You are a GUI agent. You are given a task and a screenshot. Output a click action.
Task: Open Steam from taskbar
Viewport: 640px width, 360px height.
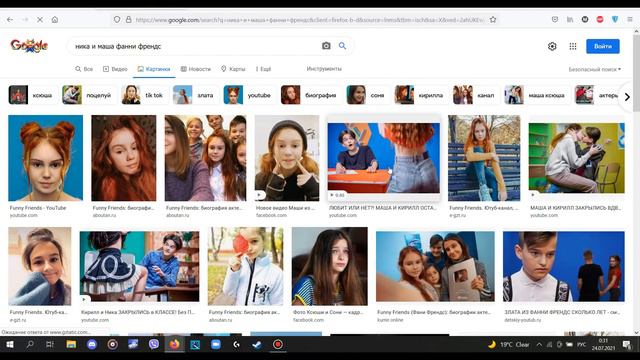(x=257, y=344)
